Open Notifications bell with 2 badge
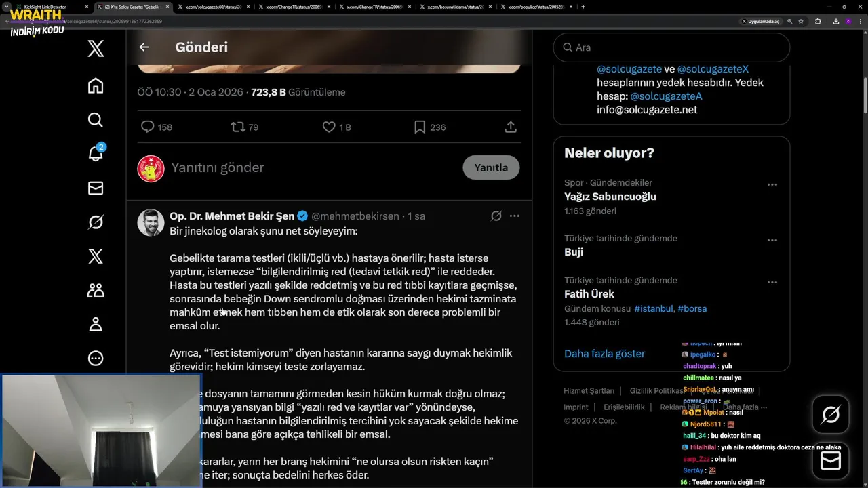 [96, 153]
